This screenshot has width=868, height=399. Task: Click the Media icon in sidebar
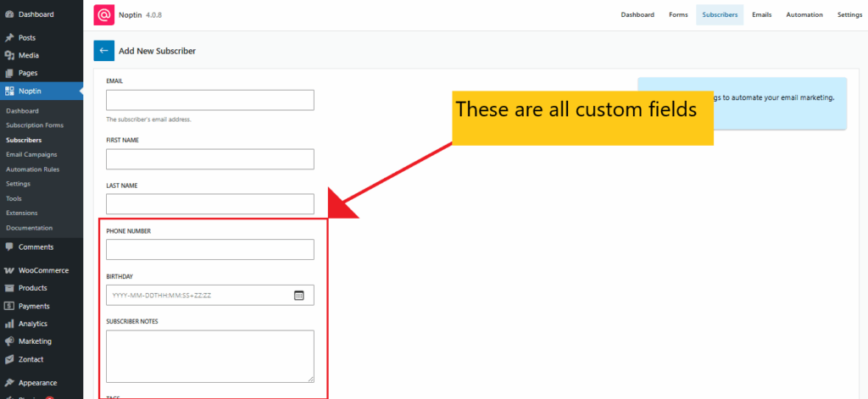tap(8, 55)
